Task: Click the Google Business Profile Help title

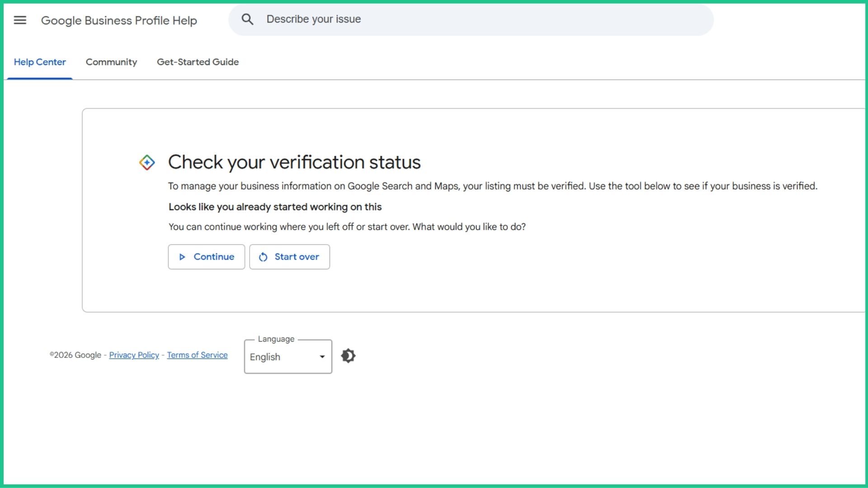Action: (119, 20)
